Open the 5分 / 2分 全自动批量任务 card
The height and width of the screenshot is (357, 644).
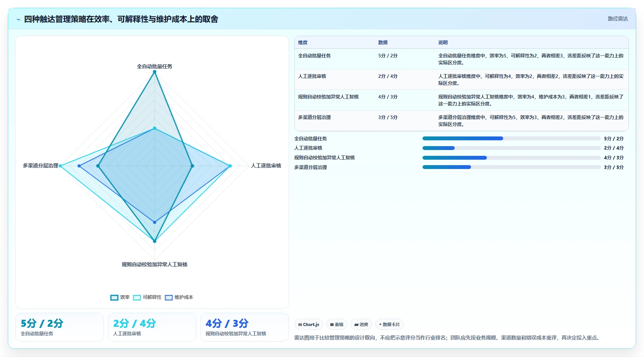pyautogui.click(x=59, y=327)
